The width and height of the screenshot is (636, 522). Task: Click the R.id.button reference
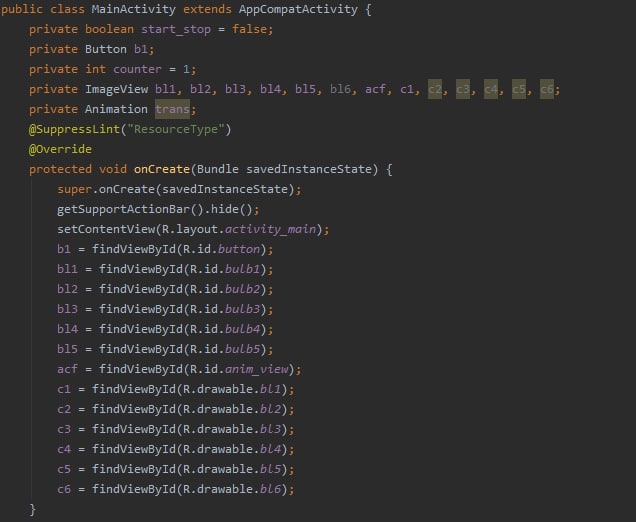pos(221,249)
